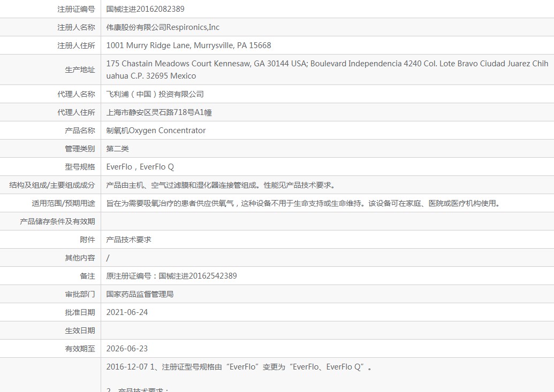Click the 生产地址 label
The height and width of the screenshot is (392, 554).
coord(80,70)
